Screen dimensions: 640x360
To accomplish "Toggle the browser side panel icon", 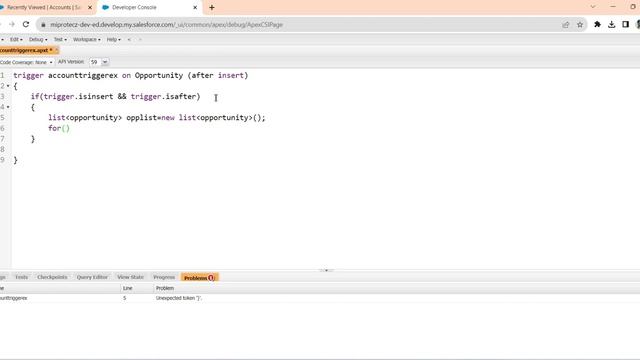I will (x=625, y=24).
